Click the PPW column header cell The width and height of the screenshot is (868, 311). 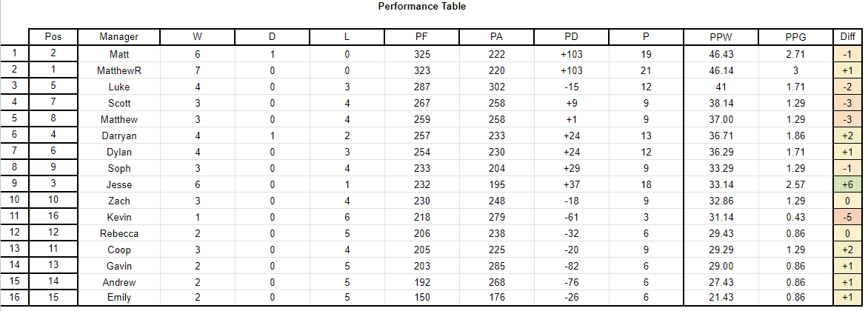tap(721, 37)
